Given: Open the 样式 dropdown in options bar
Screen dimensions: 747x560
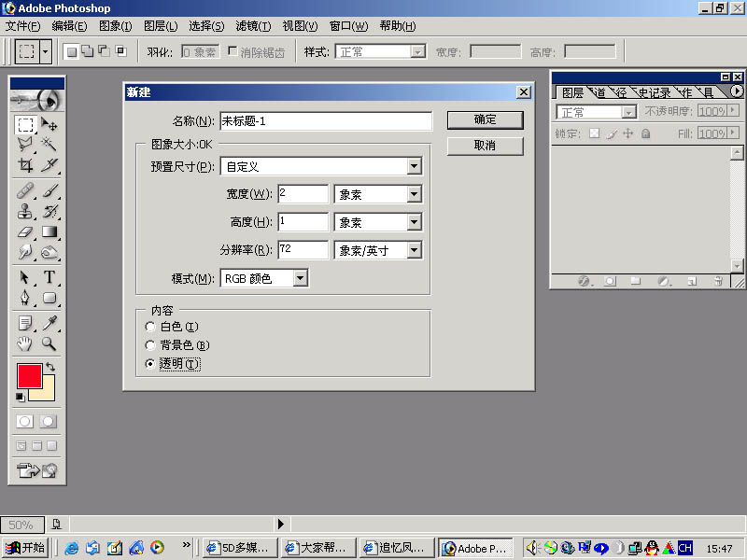Looking at the screenshot, I should click(x=417, y=51).
